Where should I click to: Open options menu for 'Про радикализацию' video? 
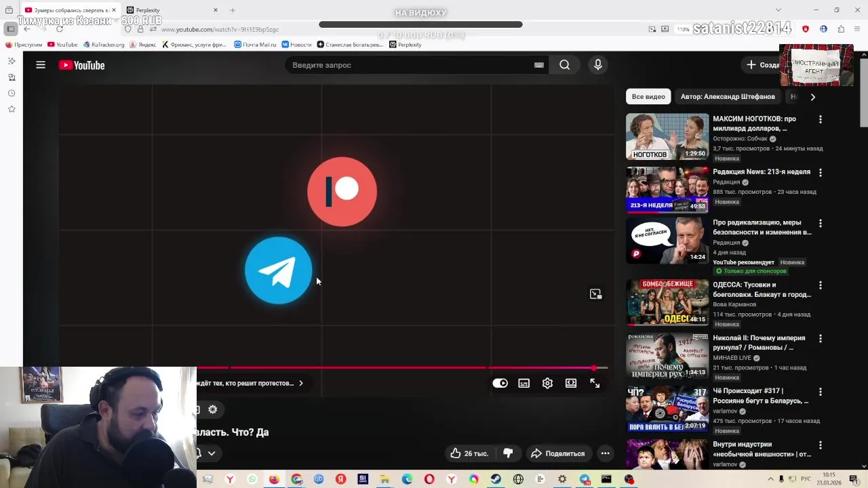click(820, 223)
